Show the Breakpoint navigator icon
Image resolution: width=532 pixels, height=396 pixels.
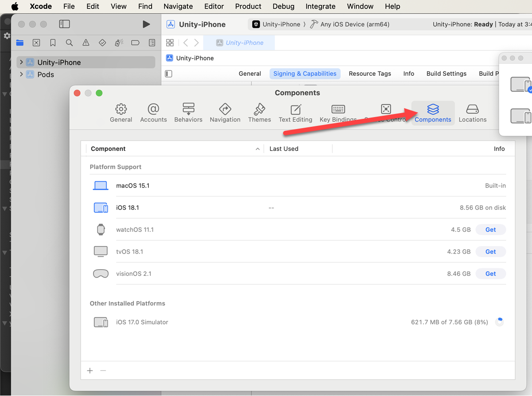click(136, 43)
